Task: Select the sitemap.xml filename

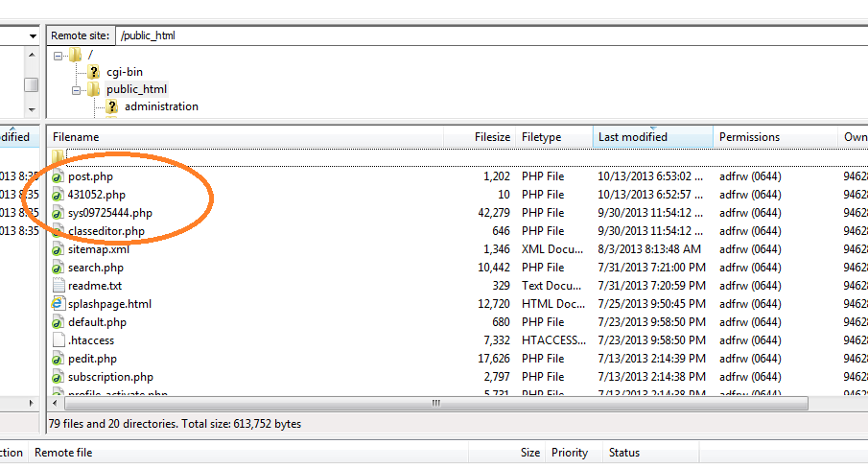Action: click(x=99, y=249)
